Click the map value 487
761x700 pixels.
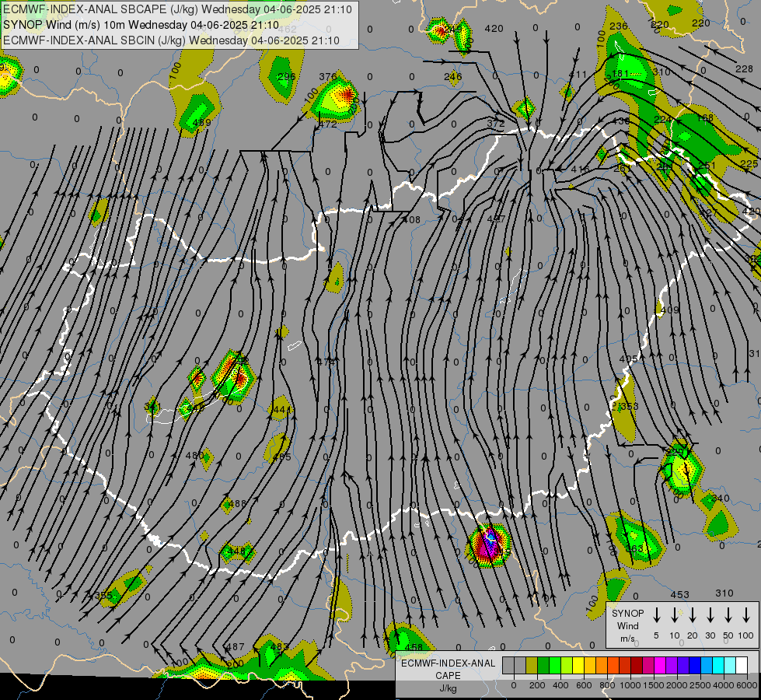point(236,647)
